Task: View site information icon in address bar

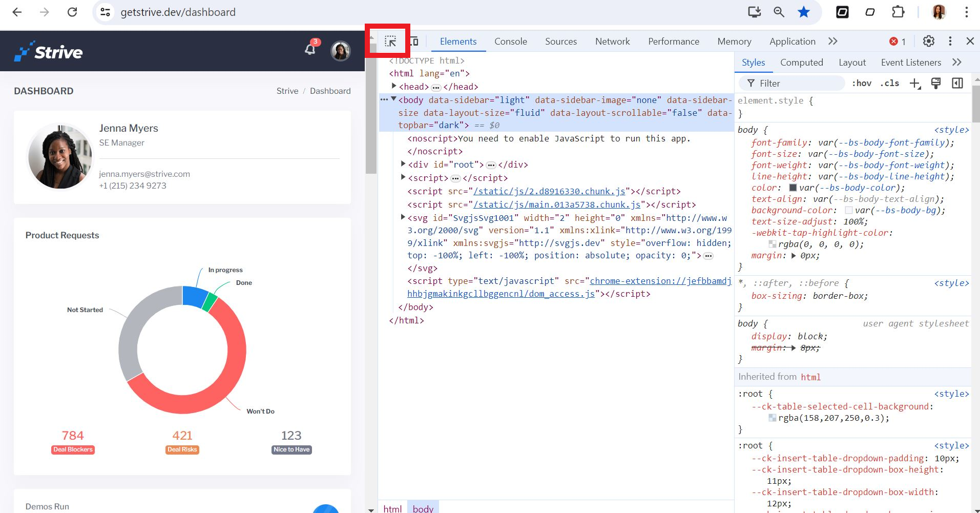Action: pyautogui.click(x=105, y=12)
